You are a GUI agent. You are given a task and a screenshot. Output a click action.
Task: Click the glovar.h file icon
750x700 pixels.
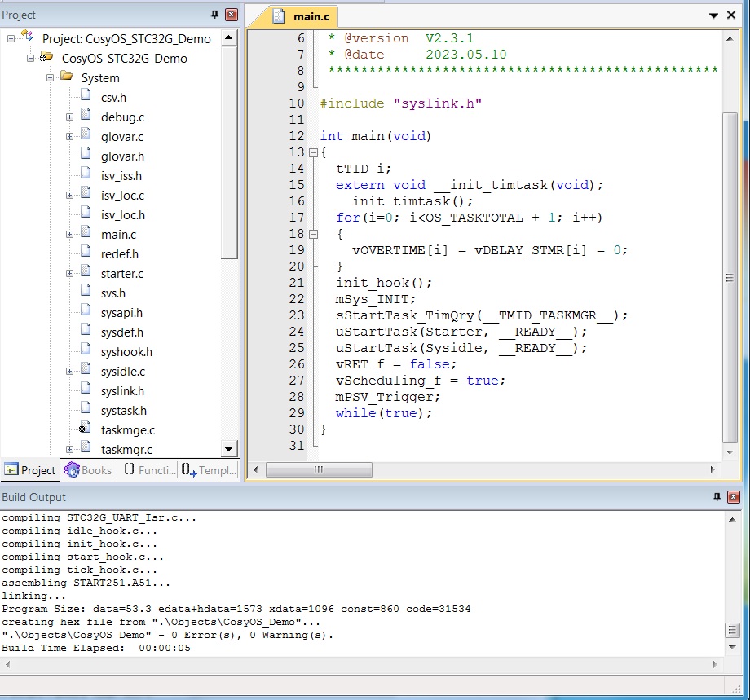[86, 154]
